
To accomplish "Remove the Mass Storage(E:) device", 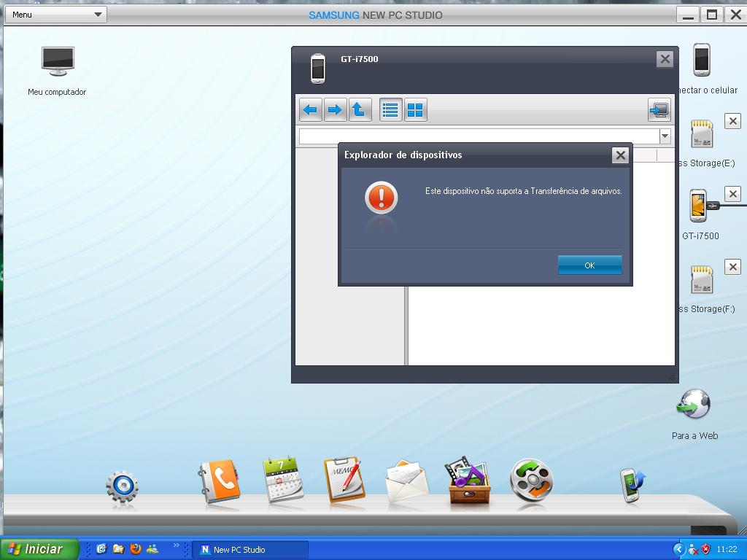I will click(x=732, y=121).
